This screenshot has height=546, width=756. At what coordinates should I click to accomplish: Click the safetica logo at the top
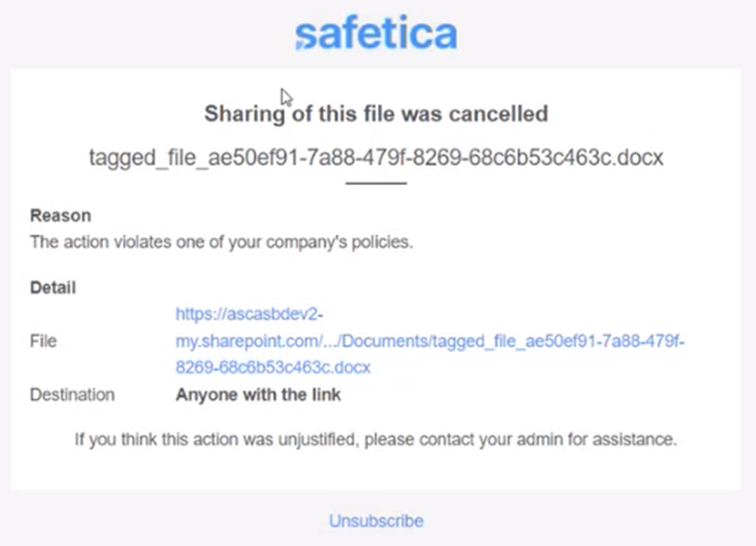376,34
